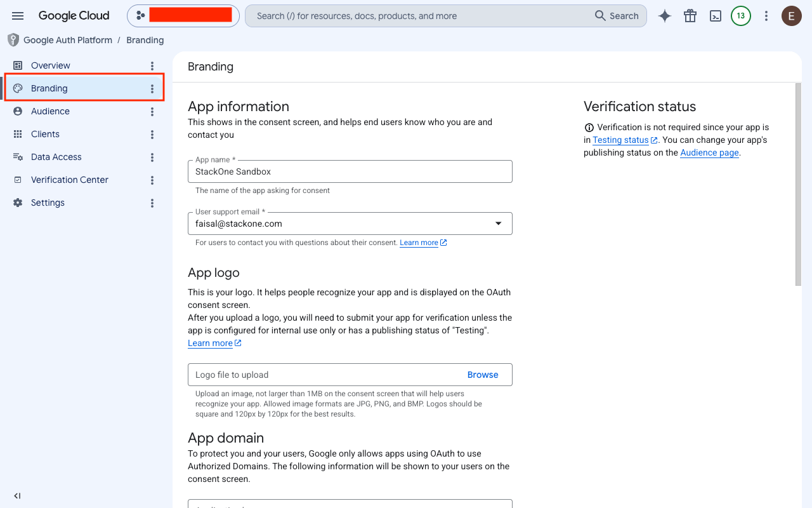Open the Verification Center page
This screenshot has height=508, width=812.
(70, 180)
